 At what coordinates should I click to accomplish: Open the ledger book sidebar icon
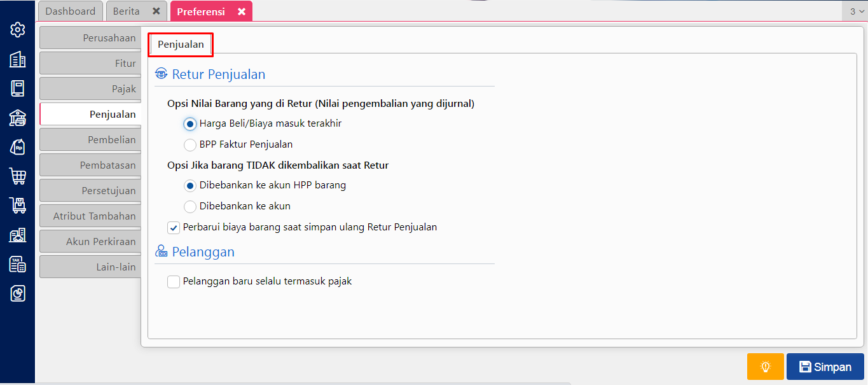pos(18,88)
